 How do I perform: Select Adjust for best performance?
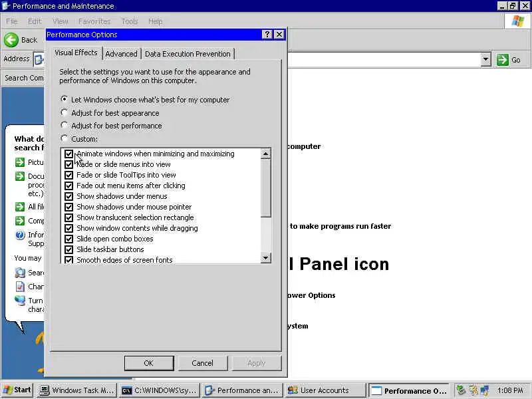pyautogui.click(x=64, y=125)
